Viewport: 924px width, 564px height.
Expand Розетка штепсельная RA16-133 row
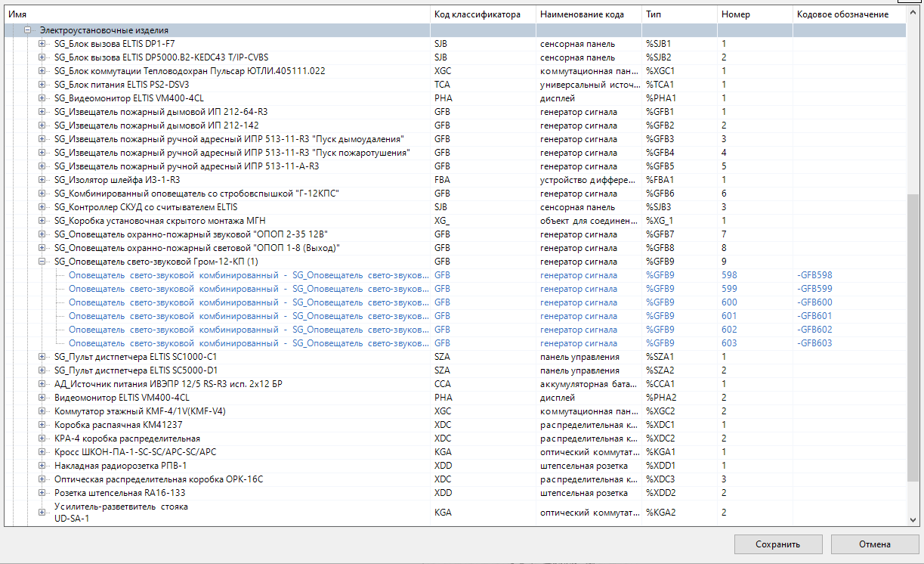(x=42, y=493)
